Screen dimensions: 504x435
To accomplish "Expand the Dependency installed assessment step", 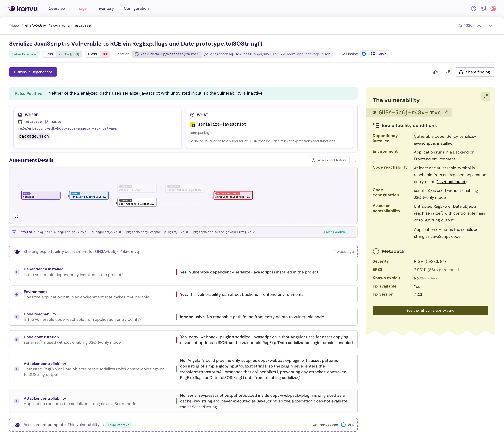I will [17, 272].
